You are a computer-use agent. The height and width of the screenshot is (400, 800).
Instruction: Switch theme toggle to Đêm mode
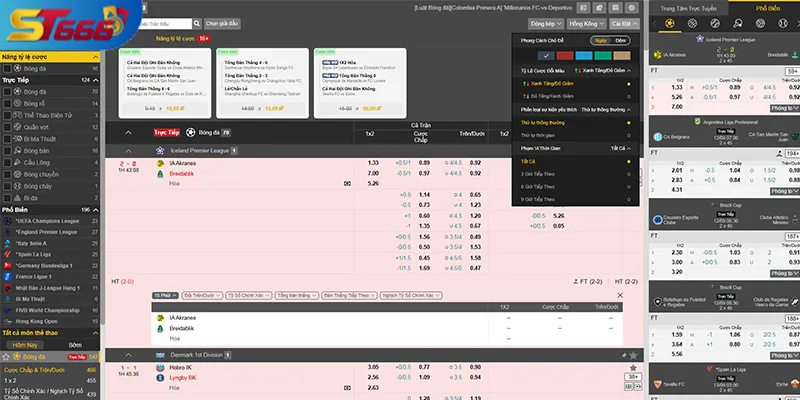[621, 41]
